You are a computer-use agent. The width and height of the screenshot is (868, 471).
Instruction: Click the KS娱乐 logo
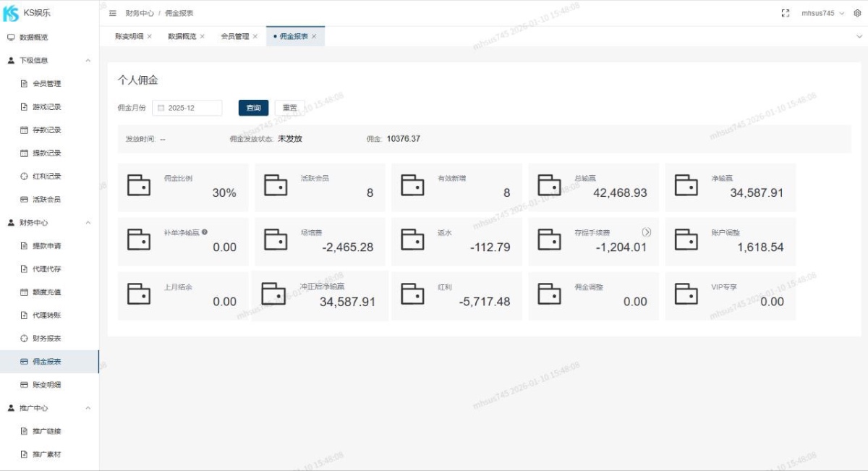pos(12,13)
